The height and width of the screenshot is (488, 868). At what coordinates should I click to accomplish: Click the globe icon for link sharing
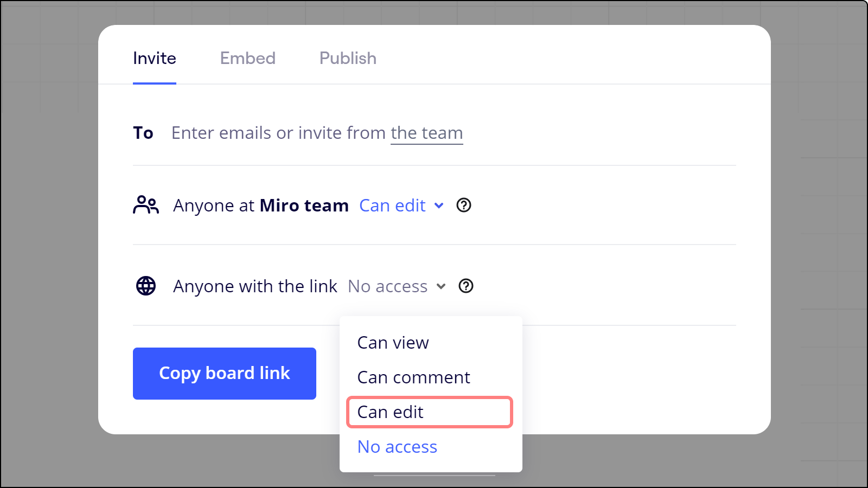point(145,286)
